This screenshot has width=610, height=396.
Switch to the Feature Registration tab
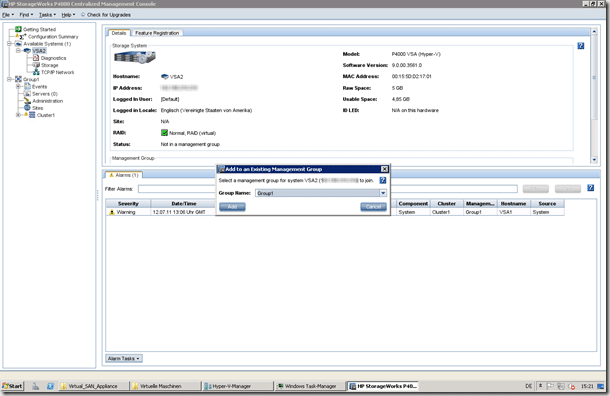(x=157, y=33)
